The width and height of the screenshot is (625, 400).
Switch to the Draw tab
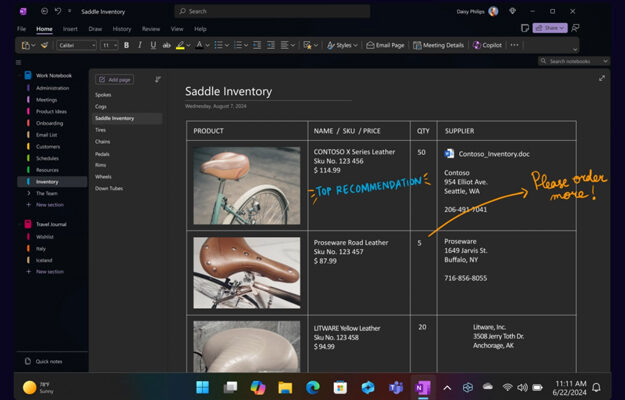(x=95, y=29)
